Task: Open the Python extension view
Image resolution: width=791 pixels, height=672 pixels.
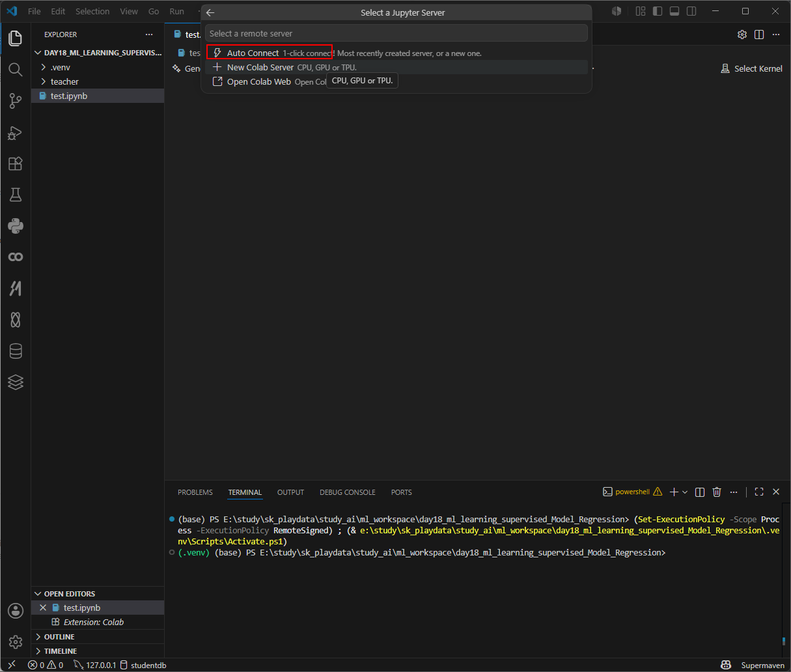Action: coord(16,226)
